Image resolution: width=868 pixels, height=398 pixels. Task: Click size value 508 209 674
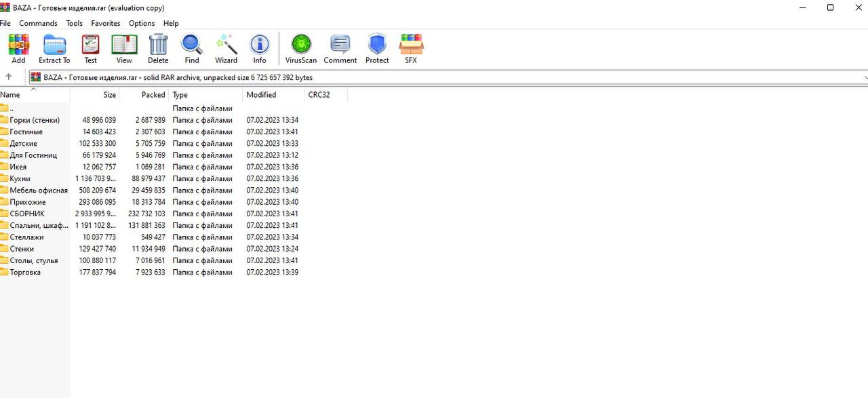[96, 191]
